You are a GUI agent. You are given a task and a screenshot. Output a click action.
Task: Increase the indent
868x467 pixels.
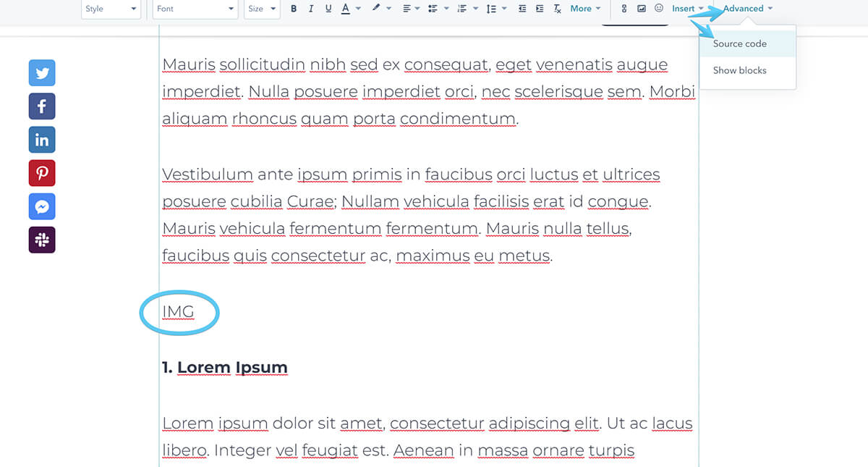pyautogui.click(x=539, y=9)
